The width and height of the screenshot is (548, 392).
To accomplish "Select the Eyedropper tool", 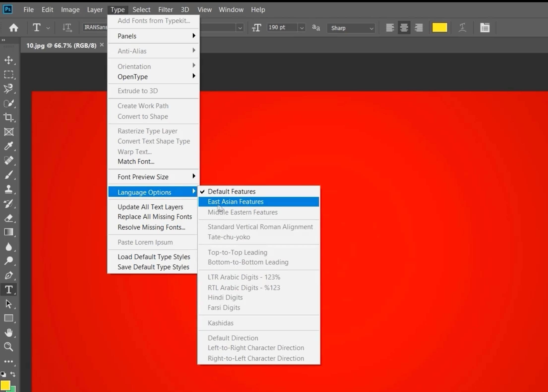I will (x=9, y=146).
